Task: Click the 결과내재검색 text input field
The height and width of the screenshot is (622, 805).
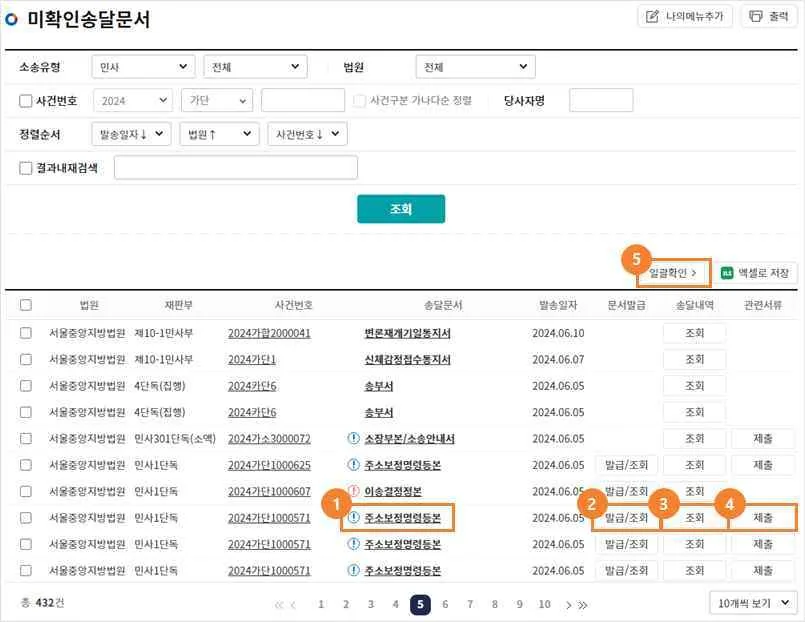Action: [236, 168]
